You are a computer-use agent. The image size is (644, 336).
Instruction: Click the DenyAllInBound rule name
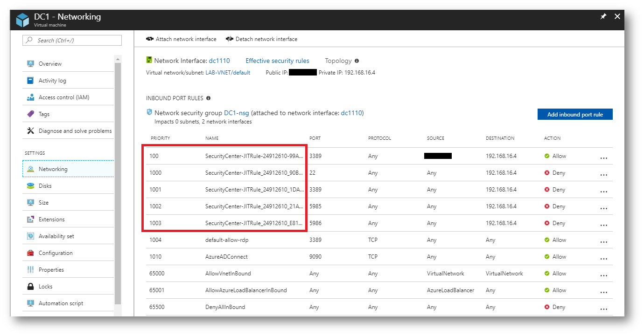pos(225,307)
